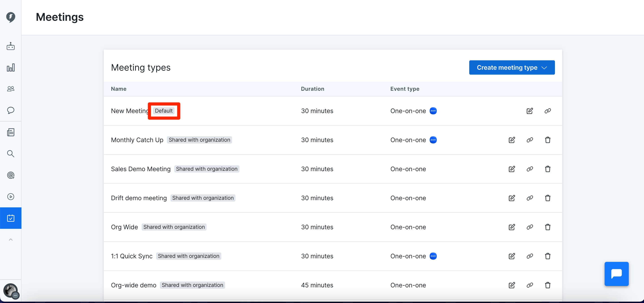Copy link for Org Wide meeting
The image size is (644, 303).
pos(529,227)
